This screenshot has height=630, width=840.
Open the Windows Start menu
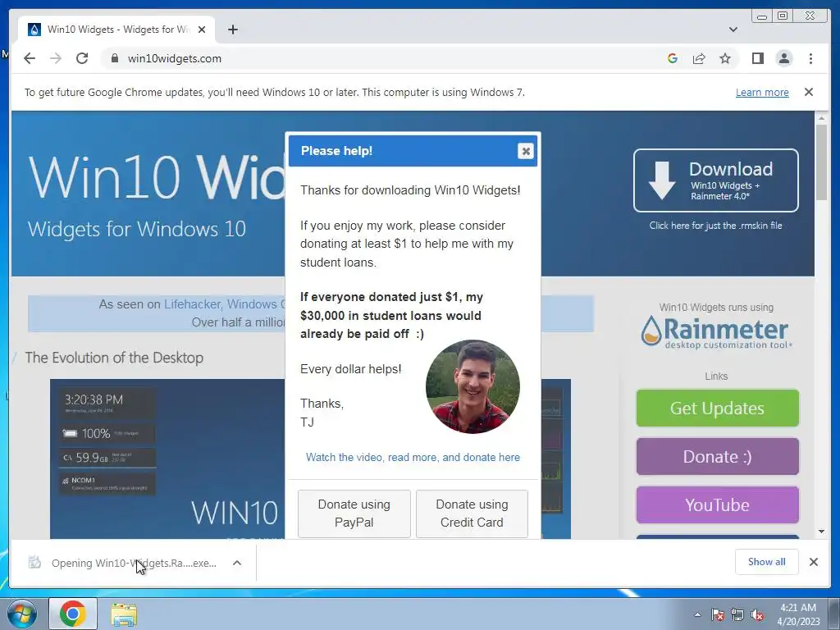[22, 614]
